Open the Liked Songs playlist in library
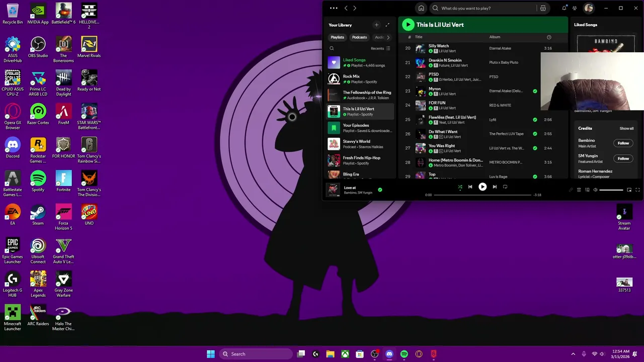The width and height of the screenshot is (644, 362). pyautogui.click(x=360, y=62)
